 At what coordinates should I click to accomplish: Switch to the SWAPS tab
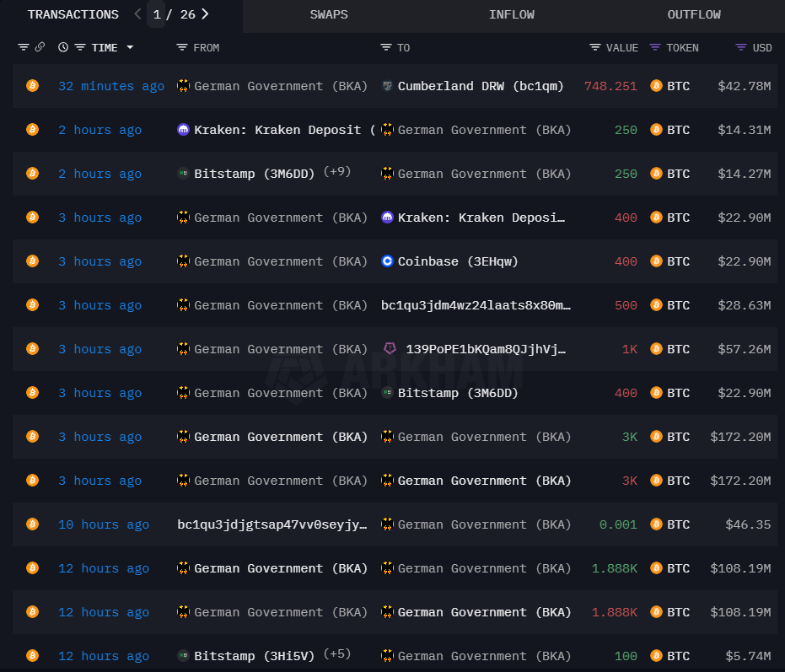[x=329, y=14]
